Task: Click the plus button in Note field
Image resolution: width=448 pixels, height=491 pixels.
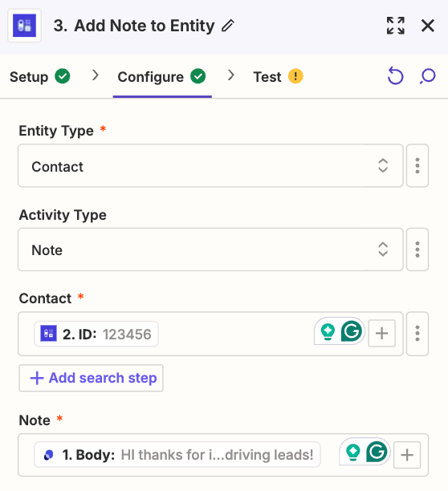Action: pos(407,455)
